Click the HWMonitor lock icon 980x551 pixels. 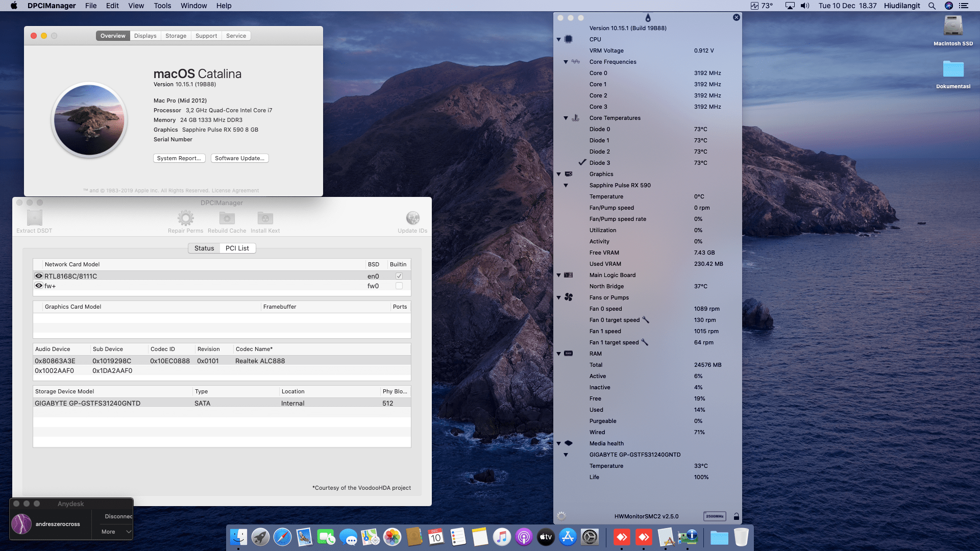pyautogui.click(x=736, y=516)
